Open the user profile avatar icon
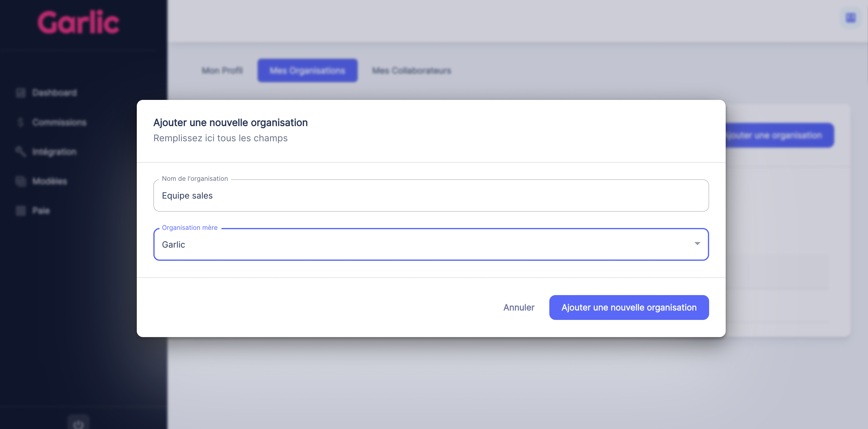The image size is (868, 429). (x=851, y=17)
